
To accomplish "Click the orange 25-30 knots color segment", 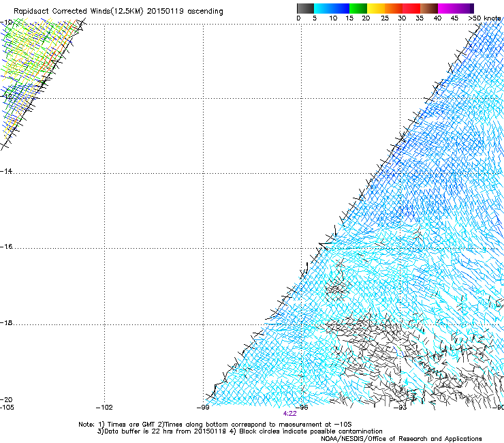I will pos(394,8).
